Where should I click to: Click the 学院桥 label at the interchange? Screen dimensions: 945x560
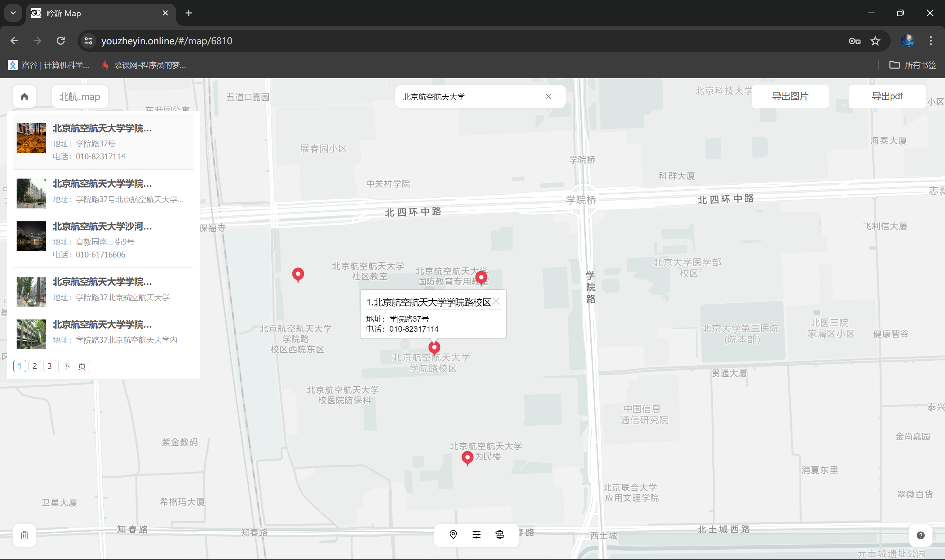click(581, 200)
